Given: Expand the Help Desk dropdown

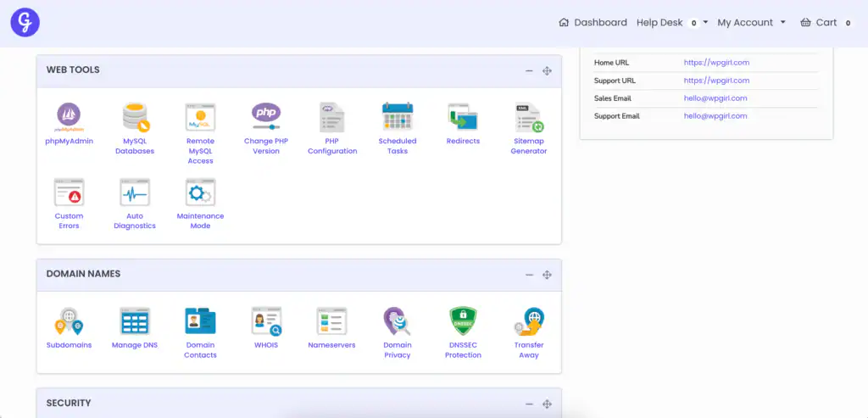Looking at the screenshot, I should click(706, 23).
